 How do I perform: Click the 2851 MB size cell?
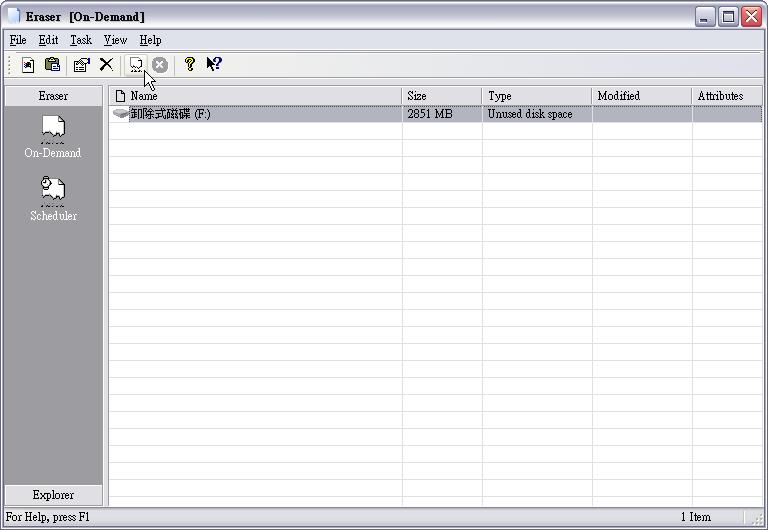click(430, 114)
